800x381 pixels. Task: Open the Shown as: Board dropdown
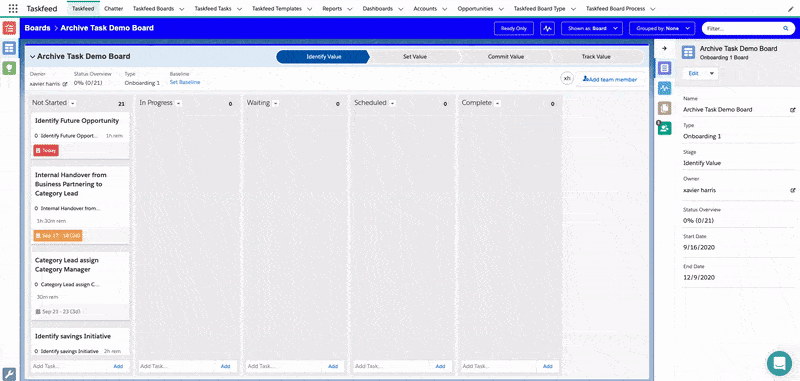591,29
